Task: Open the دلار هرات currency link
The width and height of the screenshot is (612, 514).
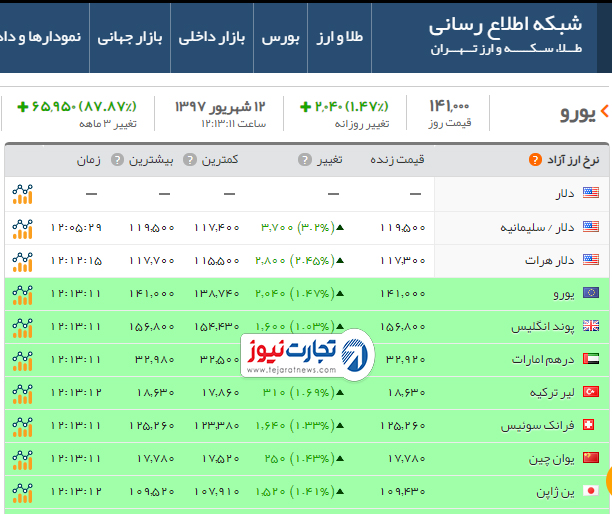Action: [550, 260]
